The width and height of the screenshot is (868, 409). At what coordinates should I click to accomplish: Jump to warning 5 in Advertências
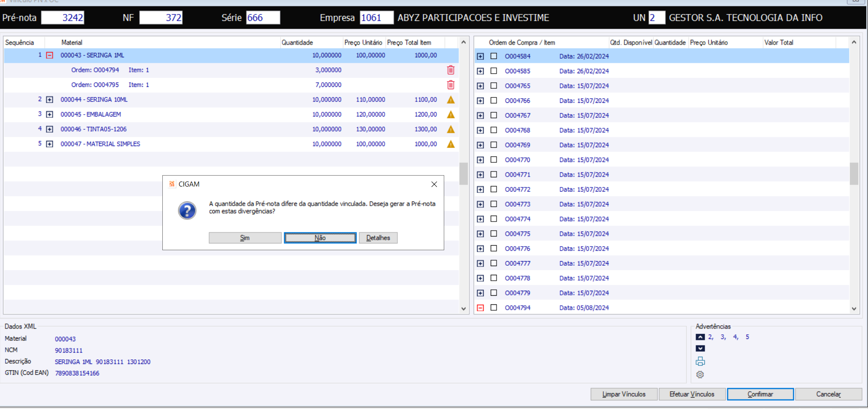coord(747,337)
